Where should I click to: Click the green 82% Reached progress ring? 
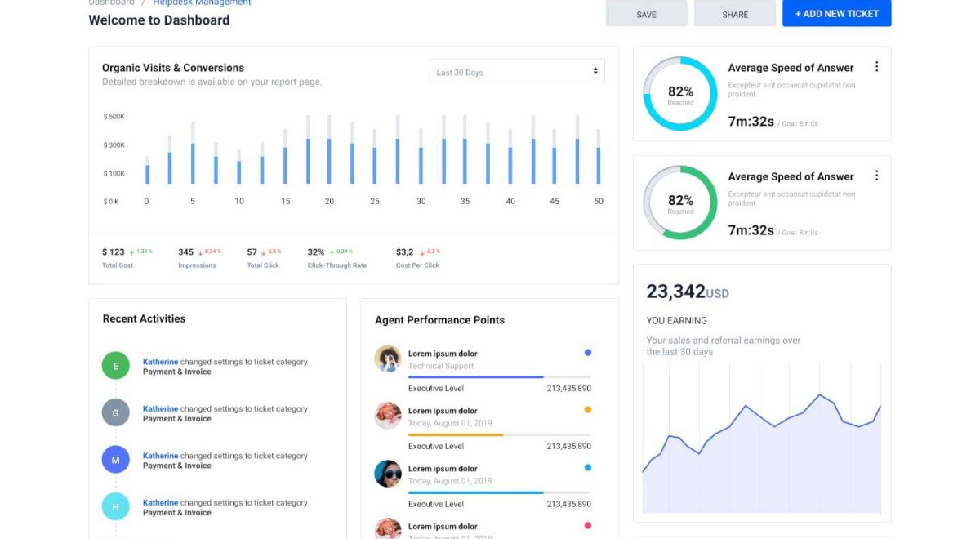point(680,203)
